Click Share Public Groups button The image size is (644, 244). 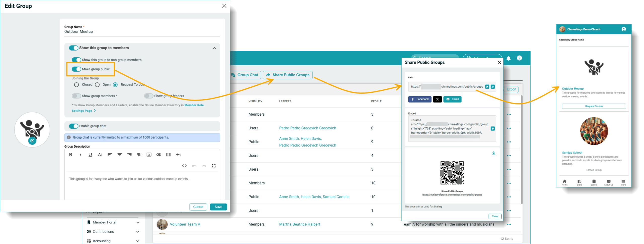coord(288,75)
